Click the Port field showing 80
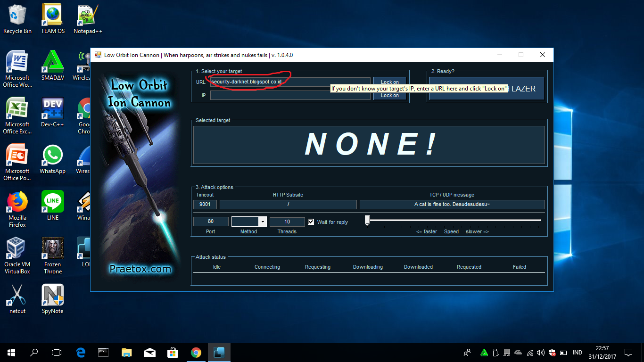 coord(211,222)
